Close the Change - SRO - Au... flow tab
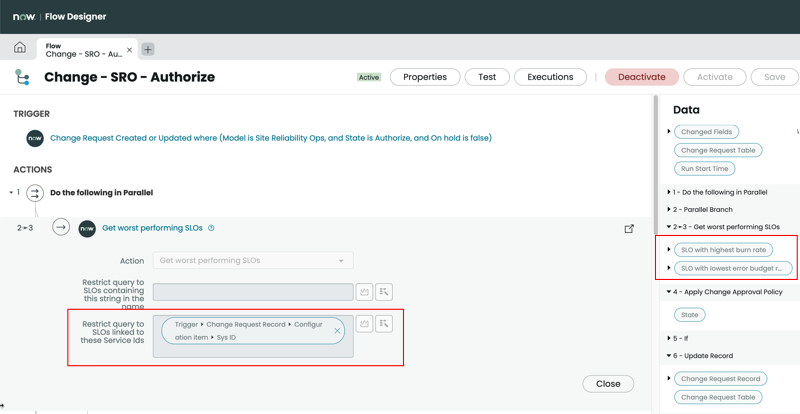Screen dimensions: 800x414 tap(130, 50)
